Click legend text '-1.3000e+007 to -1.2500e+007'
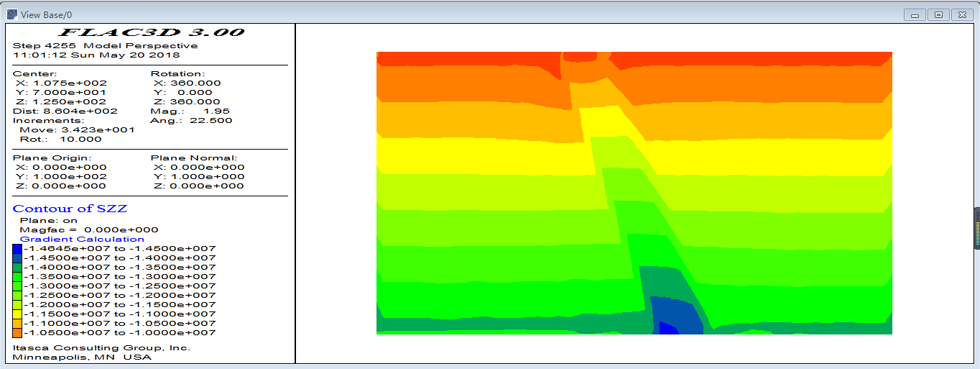This screenshot has height=369, width=980. (x=119, y=286)
